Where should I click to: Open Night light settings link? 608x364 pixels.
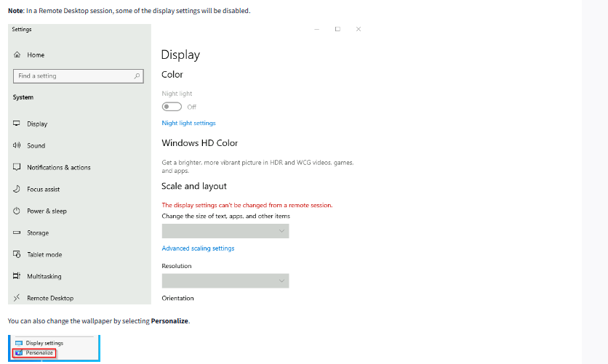[x=188, y=124]
